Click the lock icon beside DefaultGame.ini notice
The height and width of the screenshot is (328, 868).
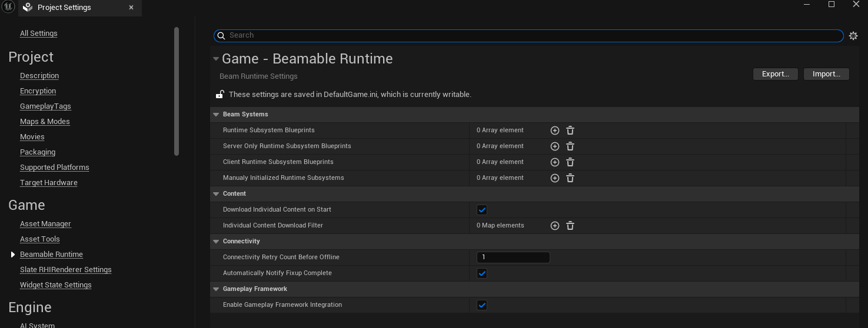(220, 94)
